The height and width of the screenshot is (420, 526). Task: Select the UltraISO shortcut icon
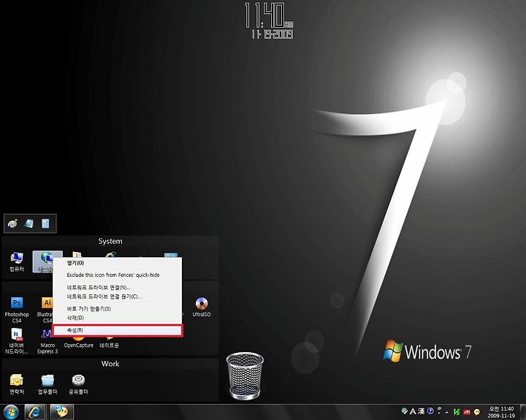coord(202,307)
